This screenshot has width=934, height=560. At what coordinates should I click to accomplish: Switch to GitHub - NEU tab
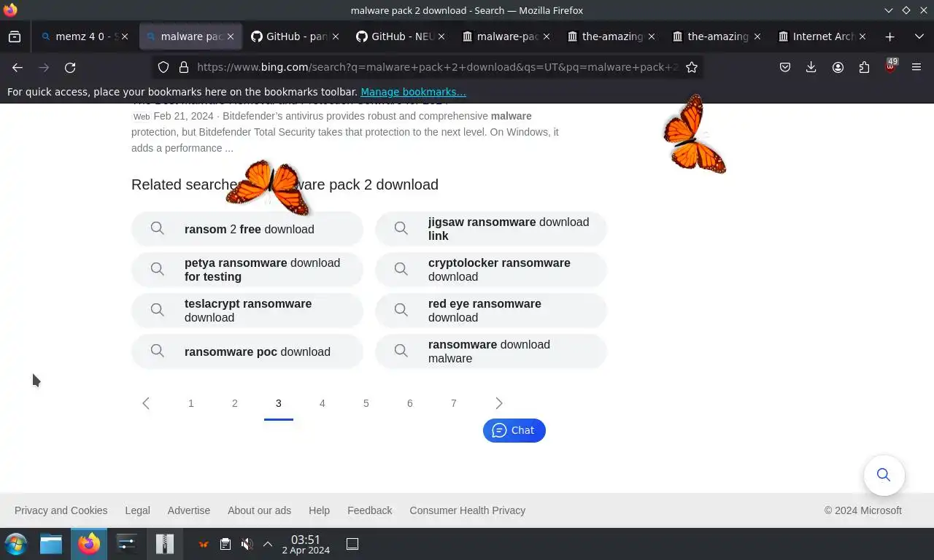click(401, 36)
